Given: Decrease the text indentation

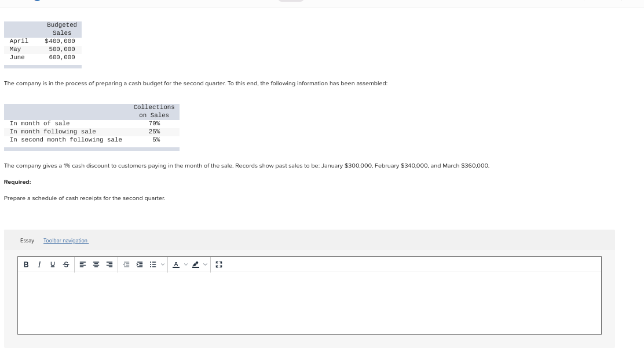Looking at the screenshot, I should click(x=126, y=264).
